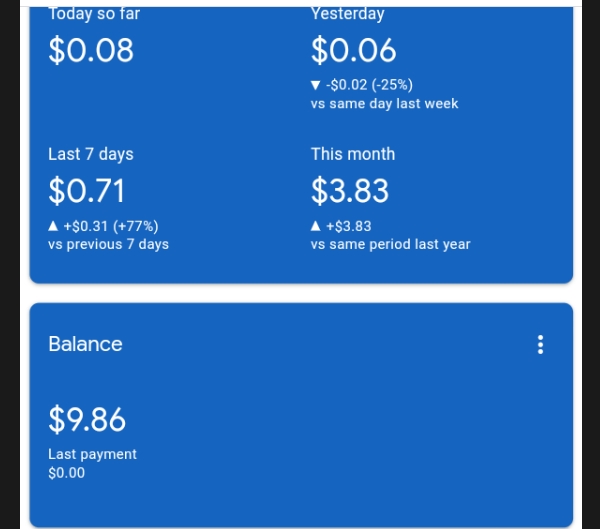Click the $0.06 yesterday earnings value
The image size is (600, 529).
[x=353, y=50]
